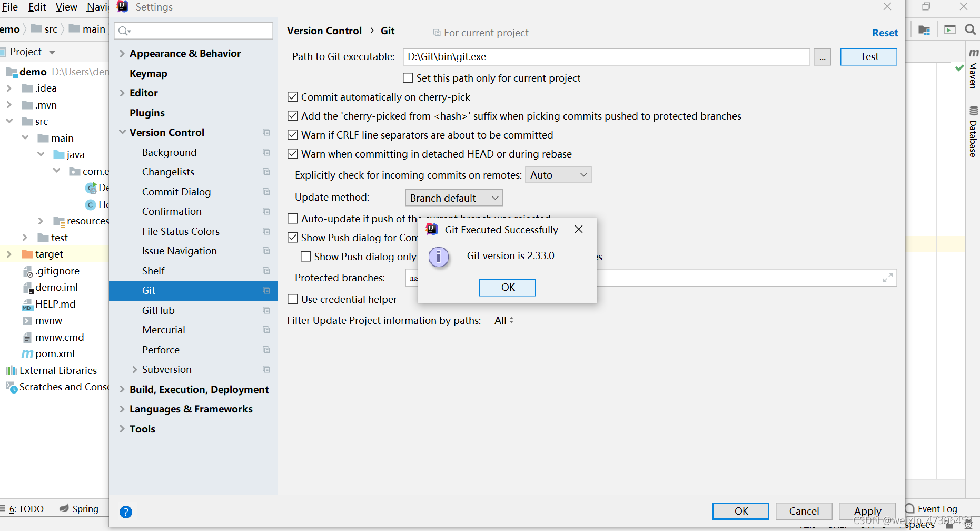
Task: Click the run anything toolbar icon
Action: 950,30
